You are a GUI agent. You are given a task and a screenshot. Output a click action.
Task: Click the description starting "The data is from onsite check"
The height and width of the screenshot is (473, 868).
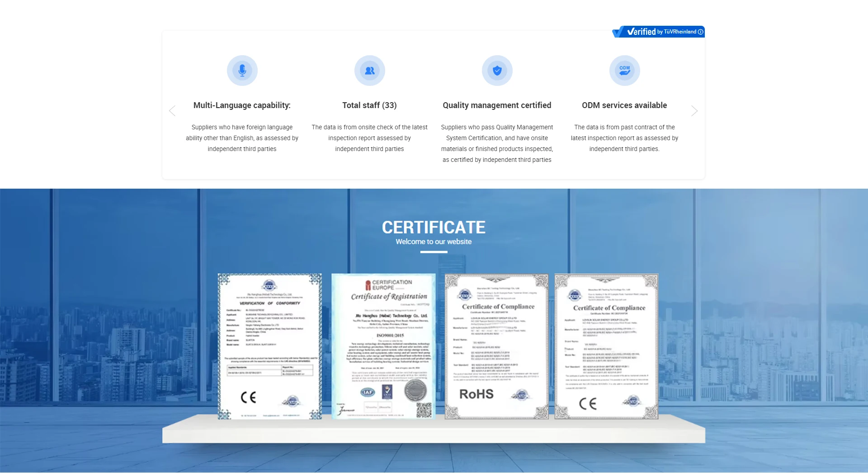(369, 138)
